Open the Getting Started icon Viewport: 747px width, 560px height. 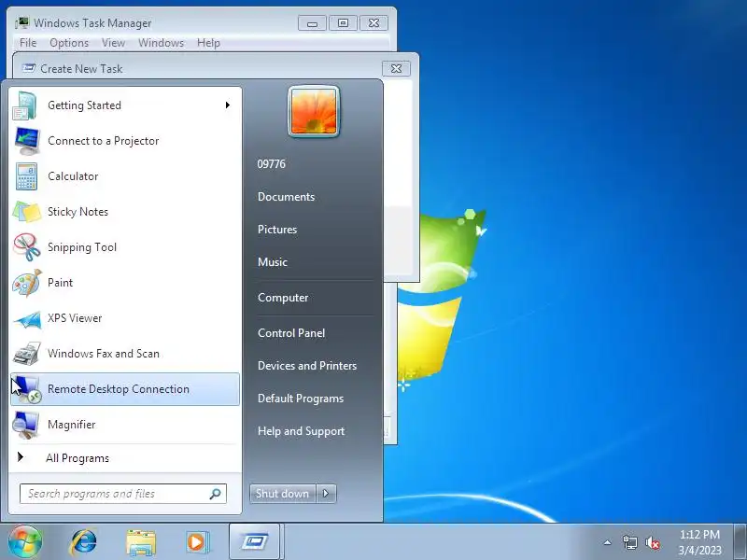click(25, 105)
